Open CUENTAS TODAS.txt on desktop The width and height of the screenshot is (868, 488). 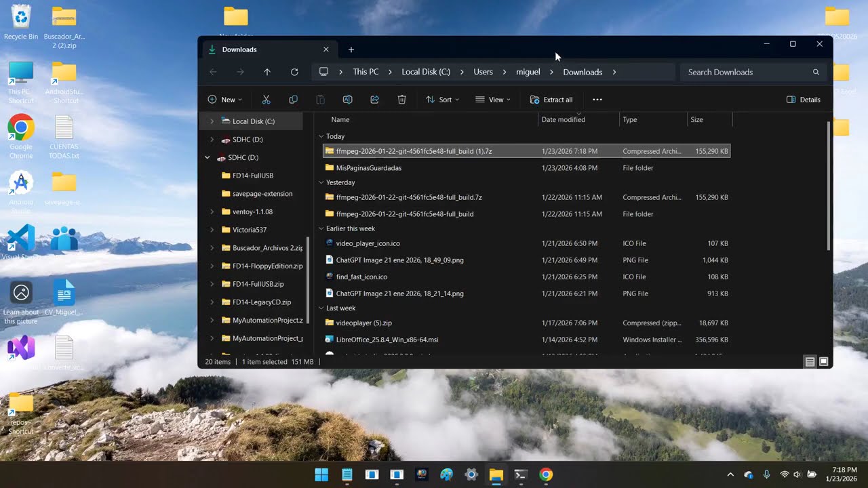click(64, 137)
